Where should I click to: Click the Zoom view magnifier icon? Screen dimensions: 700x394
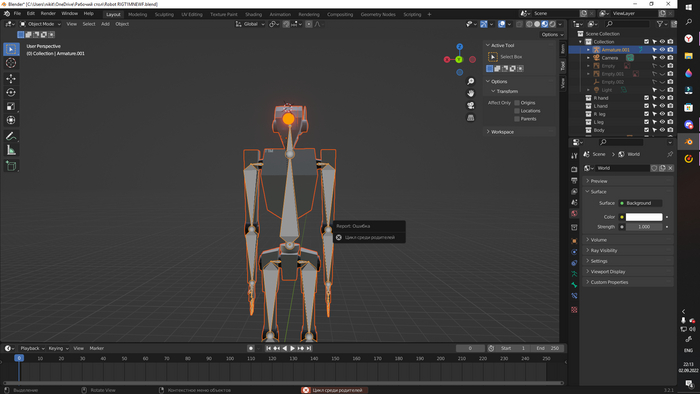(471, 81)
